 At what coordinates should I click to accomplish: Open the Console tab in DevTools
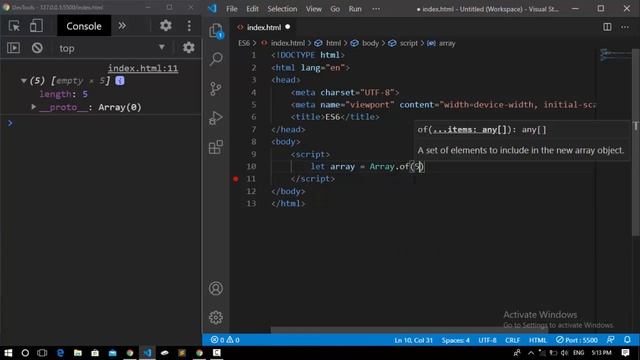(84, 26)
